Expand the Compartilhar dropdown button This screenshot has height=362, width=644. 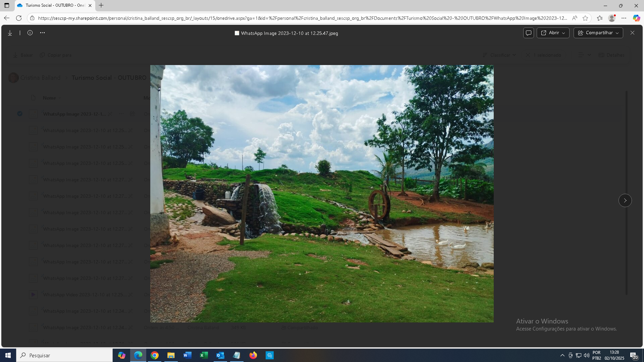(598, 33)
